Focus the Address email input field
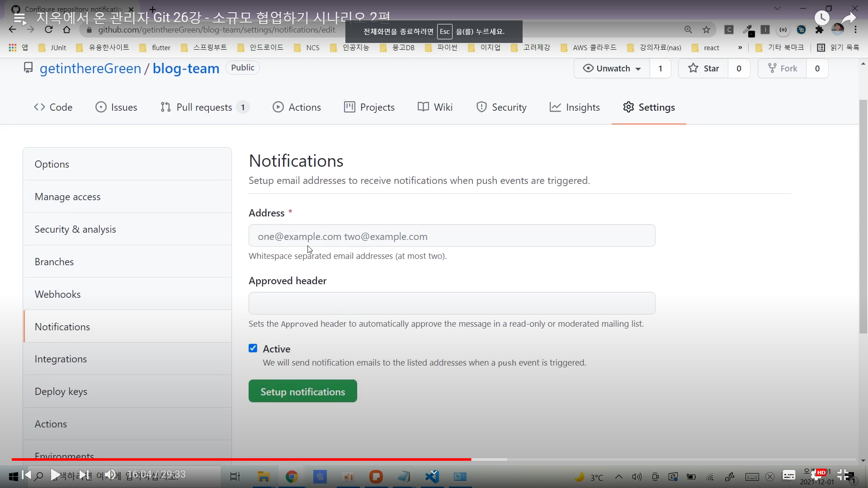The width and height of the screenshot is (868, 488). point(452,236)
